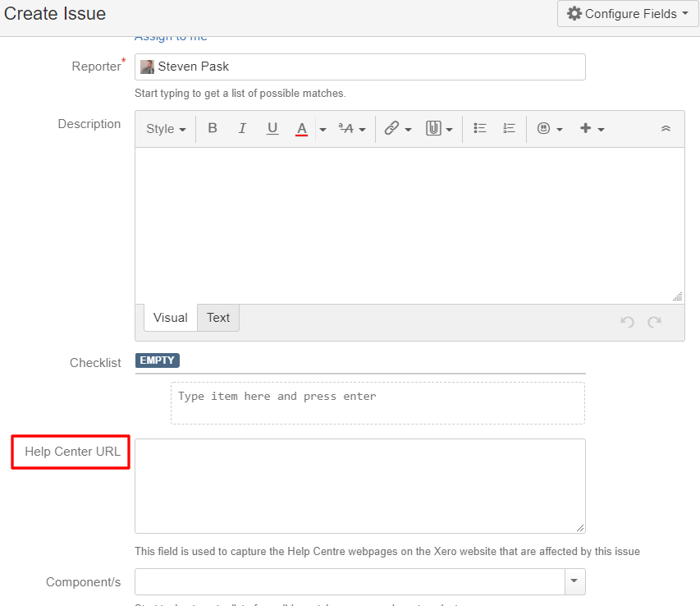Click the Reporter field with Steven Pask

359,67
